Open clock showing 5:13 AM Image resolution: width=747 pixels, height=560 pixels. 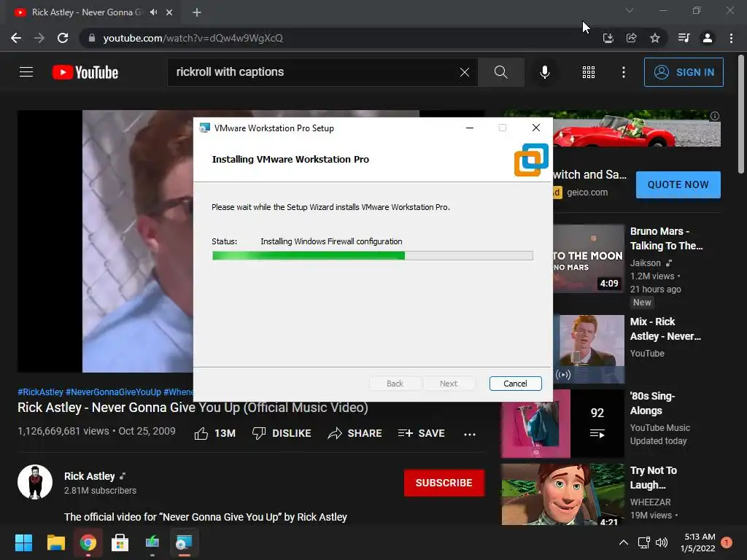(x=698, y=542)
